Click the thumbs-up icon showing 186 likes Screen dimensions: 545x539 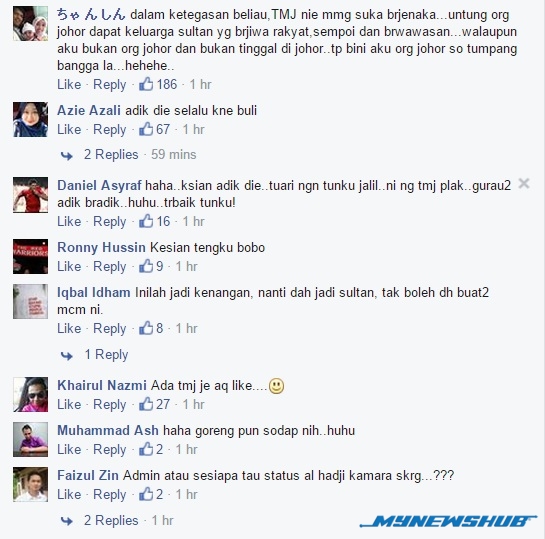click(x=146, y=84)
